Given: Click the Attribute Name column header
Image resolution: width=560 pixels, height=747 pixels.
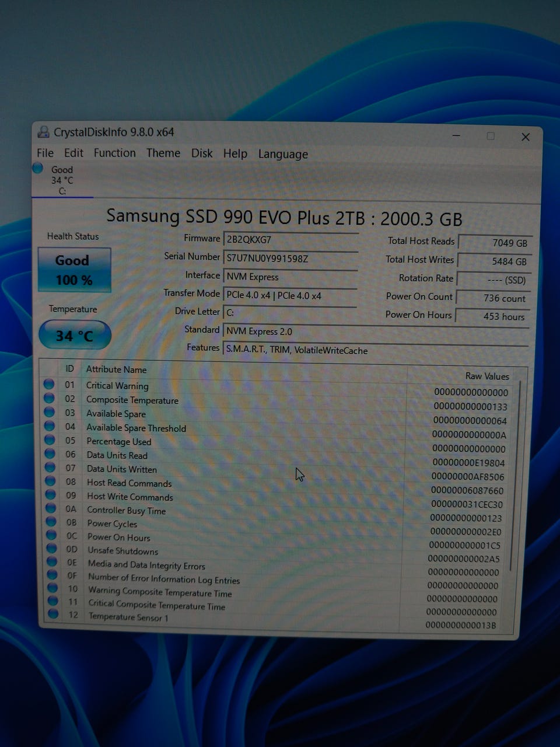Looking at the screenshot, I should coord(117,369).
